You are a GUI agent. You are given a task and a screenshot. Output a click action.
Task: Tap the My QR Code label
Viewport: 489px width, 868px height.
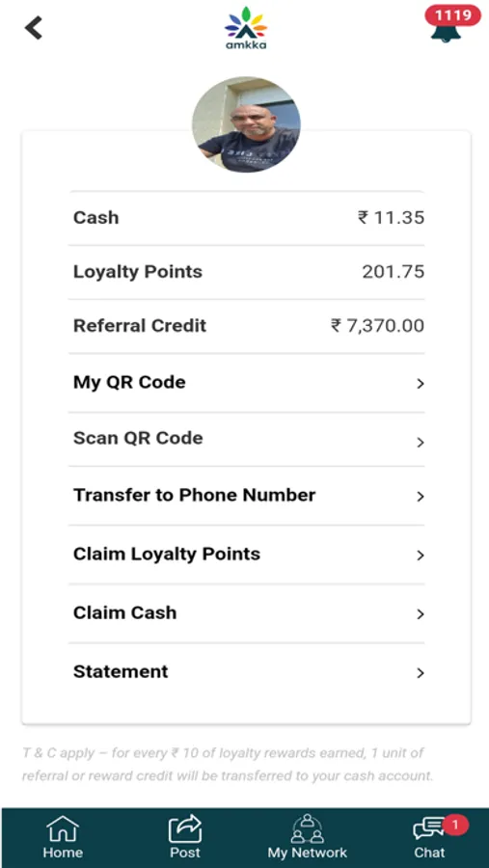pyautogui.click(x=129, y=383)
